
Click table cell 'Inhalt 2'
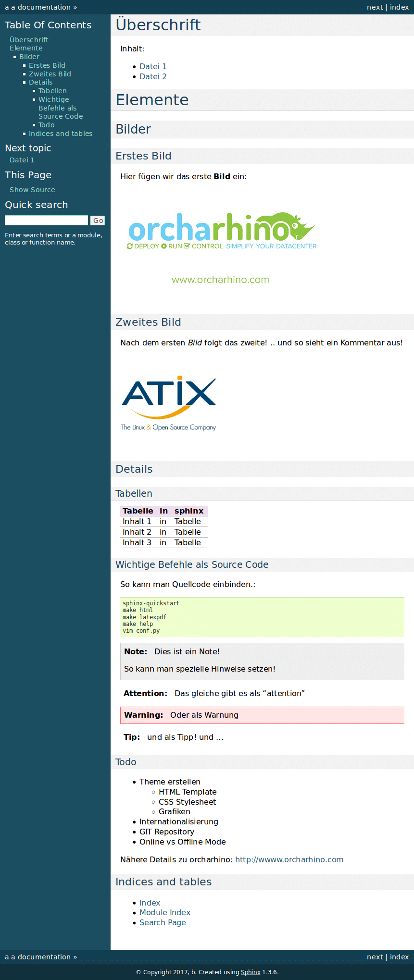coord(137,532)
